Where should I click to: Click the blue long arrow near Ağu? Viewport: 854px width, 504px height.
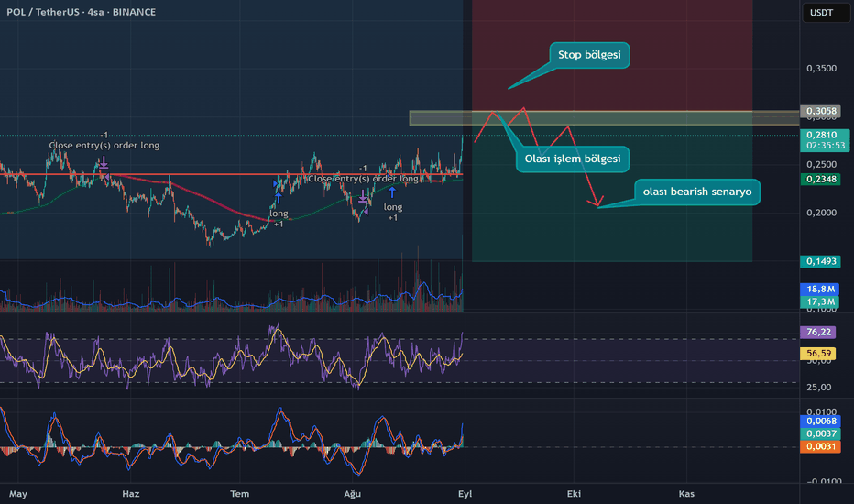(x=392, y=192)
